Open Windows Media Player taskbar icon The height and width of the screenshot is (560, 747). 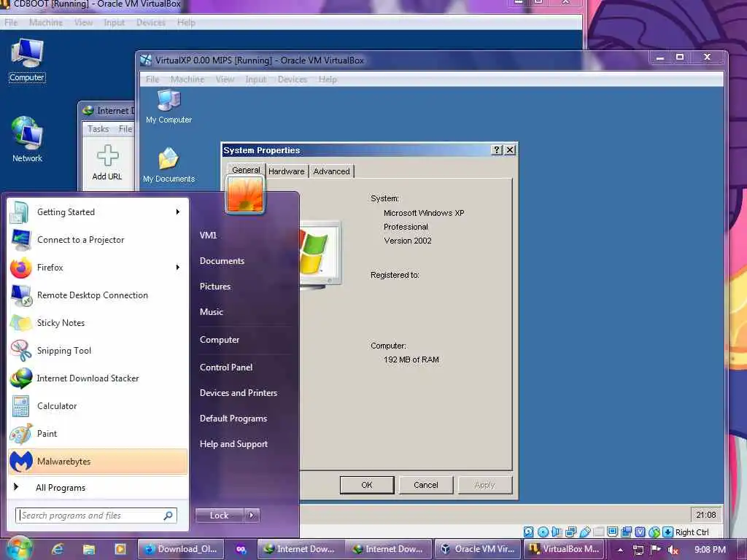[120, 549]
